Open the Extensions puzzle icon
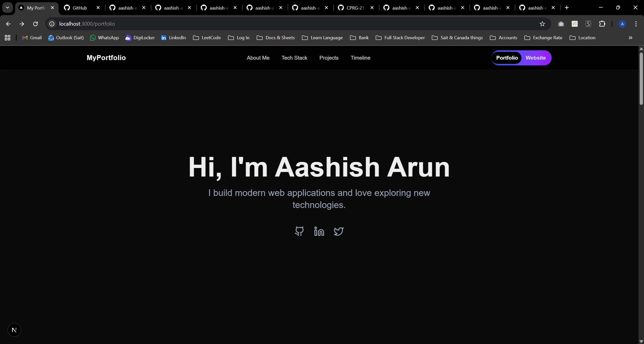Screen dimensions: 644x344 pos(602,24)
